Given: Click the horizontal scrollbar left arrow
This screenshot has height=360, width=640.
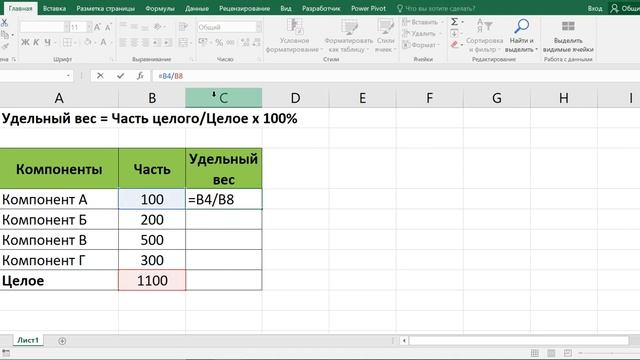Looking at the screenshot, I should [x=404, y=340].
